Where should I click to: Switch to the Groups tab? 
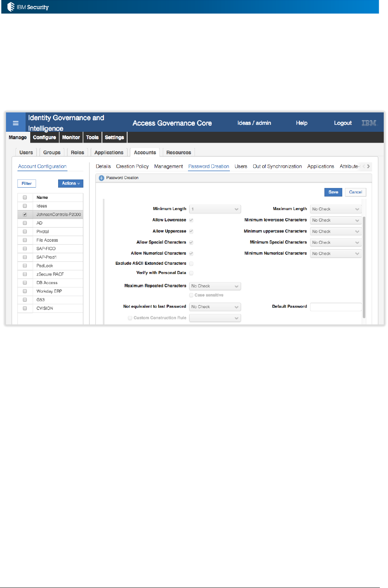(52, 152)
